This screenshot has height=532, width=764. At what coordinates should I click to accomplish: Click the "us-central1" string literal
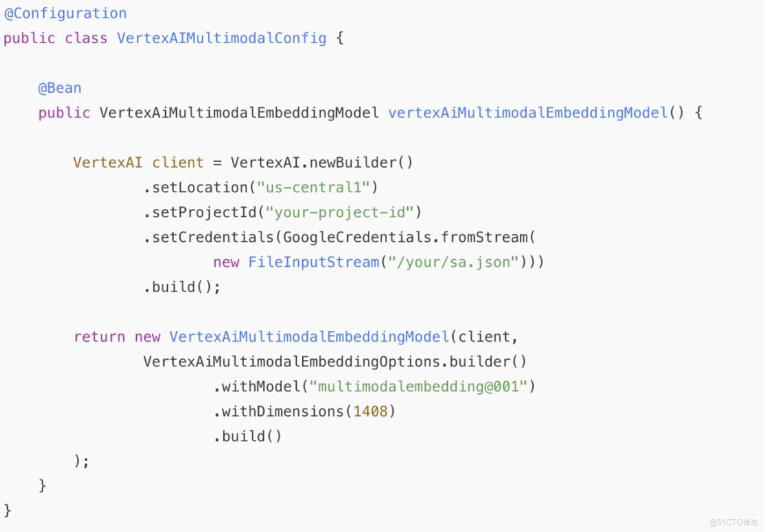313,188
